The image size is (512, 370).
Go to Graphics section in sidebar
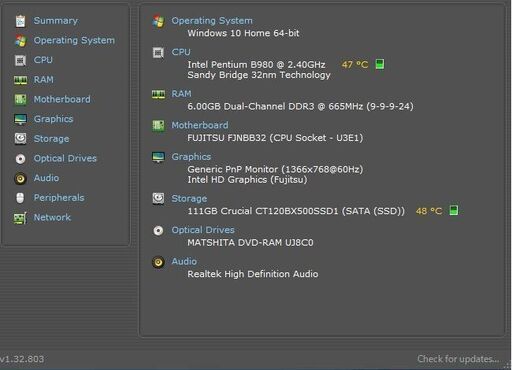click(x=53, y=119)
